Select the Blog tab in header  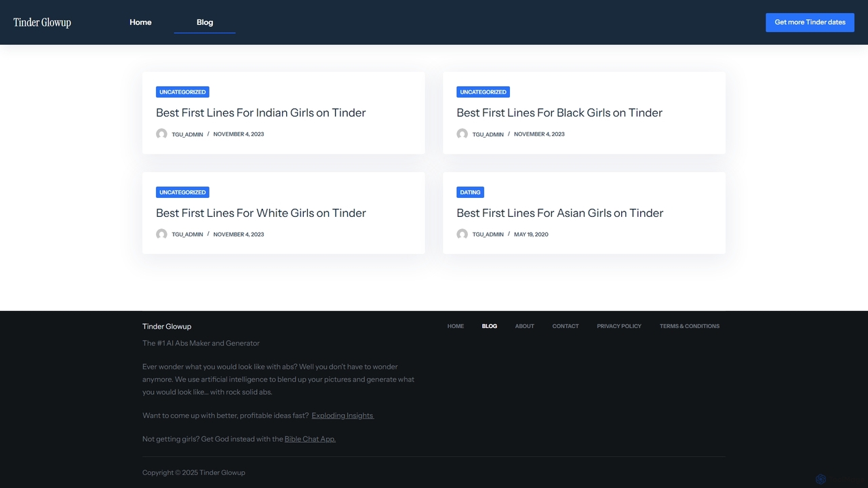(x=205, y=22)
